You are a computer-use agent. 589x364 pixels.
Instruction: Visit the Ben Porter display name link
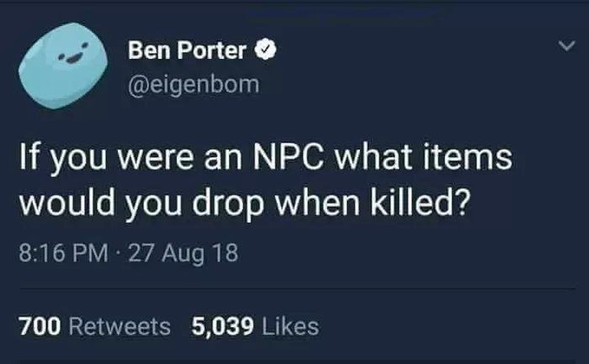tap(187, 50)
